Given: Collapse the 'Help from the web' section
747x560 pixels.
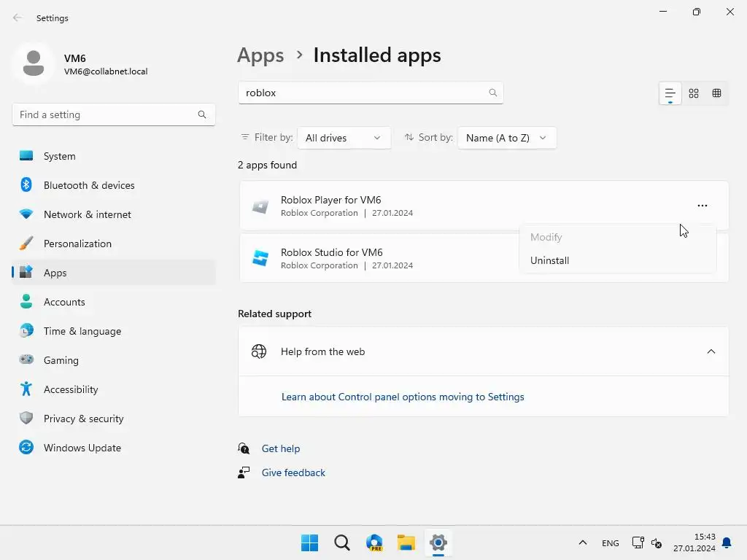Looking at the screenshot, I should 711,351.
